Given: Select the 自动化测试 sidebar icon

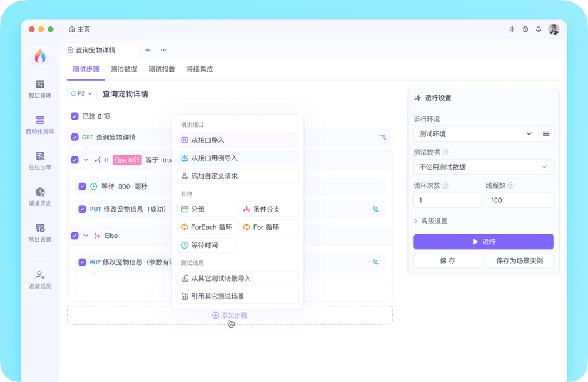Looking at the screenshot, I should 39,125.
